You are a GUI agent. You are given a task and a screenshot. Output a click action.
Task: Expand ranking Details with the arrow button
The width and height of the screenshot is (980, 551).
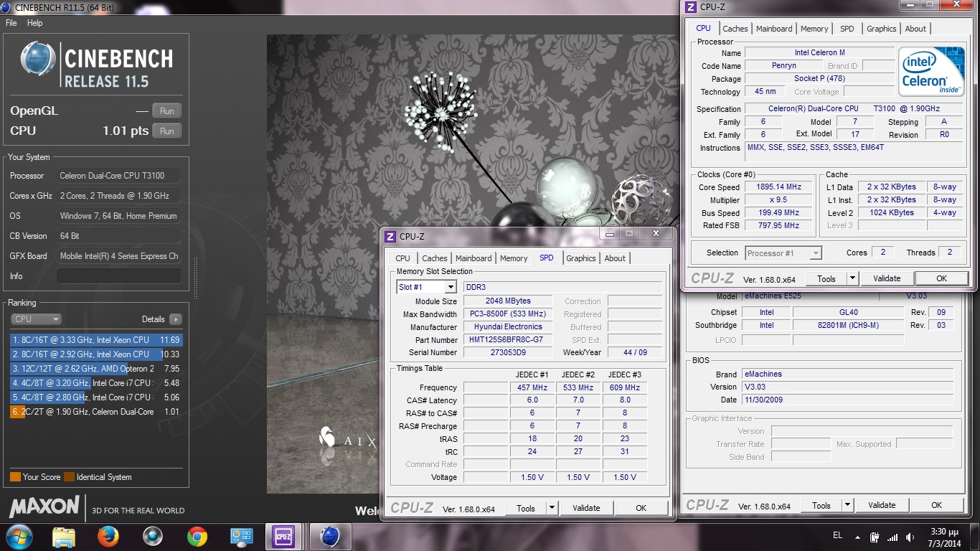[176, 319]
